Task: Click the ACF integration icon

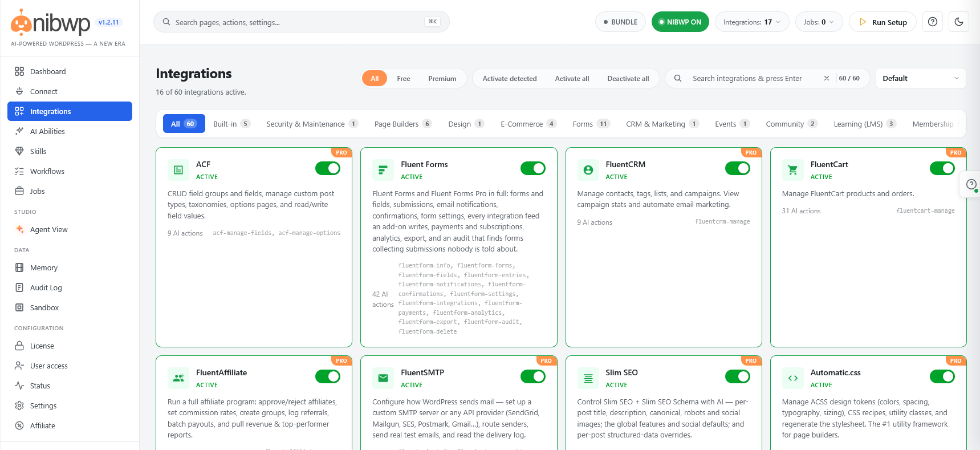Action: click(178, 170)
